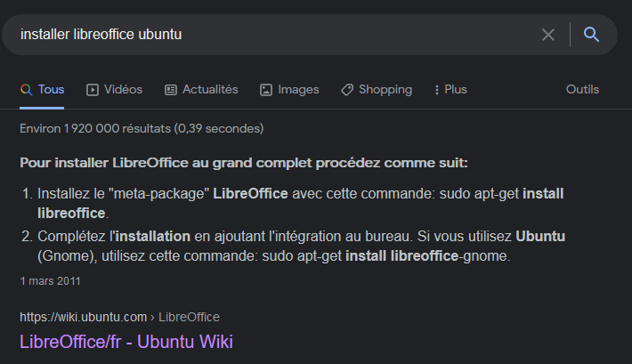This screenshot has height=364, width=632.
Task: Click the Shopping tag icon
Action: (347, 90)
